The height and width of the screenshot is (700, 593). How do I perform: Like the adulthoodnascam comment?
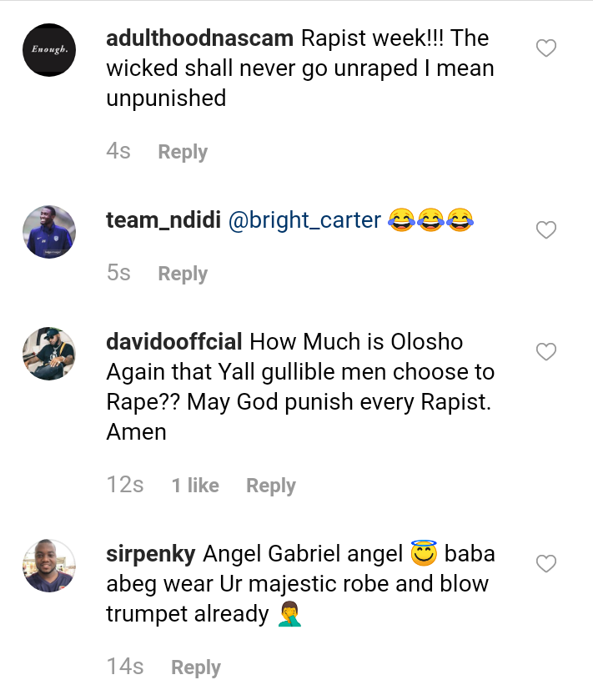[545, 49]
